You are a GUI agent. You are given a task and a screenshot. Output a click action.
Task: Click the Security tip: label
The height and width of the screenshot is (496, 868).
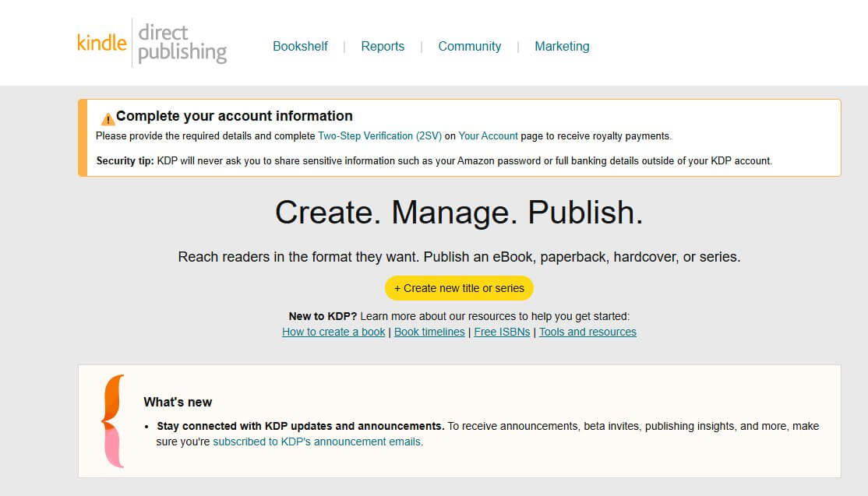point(125,161)
